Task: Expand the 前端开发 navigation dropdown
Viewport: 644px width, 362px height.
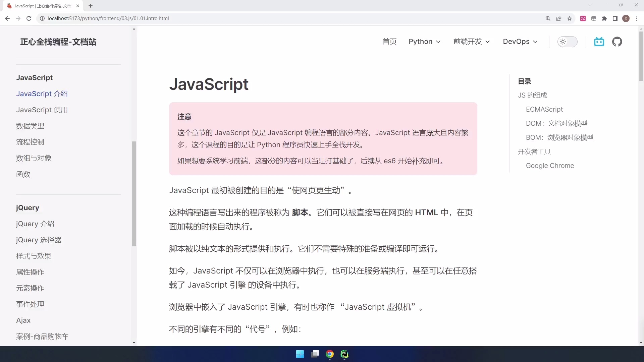Action: (x=472, y=42)
